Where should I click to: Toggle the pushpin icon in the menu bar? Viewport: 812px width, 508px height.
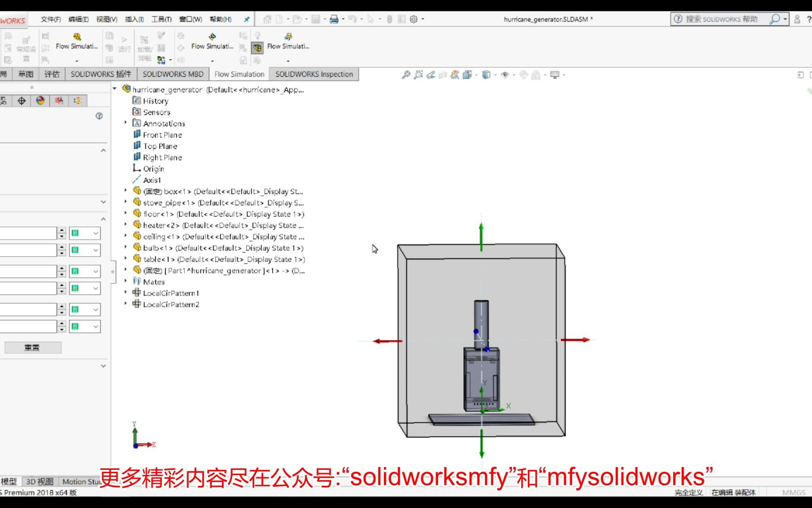(246, 19)
